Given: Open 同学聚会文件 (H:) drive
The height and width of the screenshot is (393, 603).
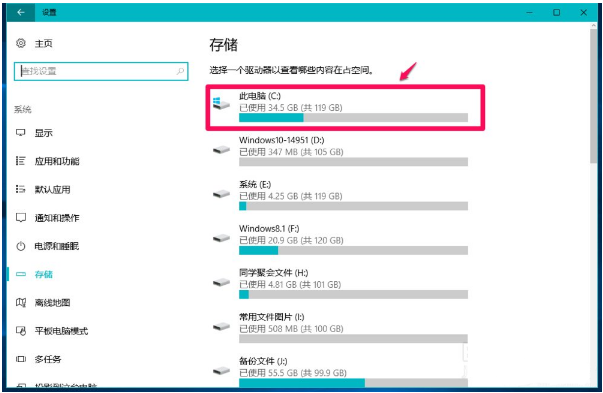Looking at the screenshot, I should click(x=340, y=283).
